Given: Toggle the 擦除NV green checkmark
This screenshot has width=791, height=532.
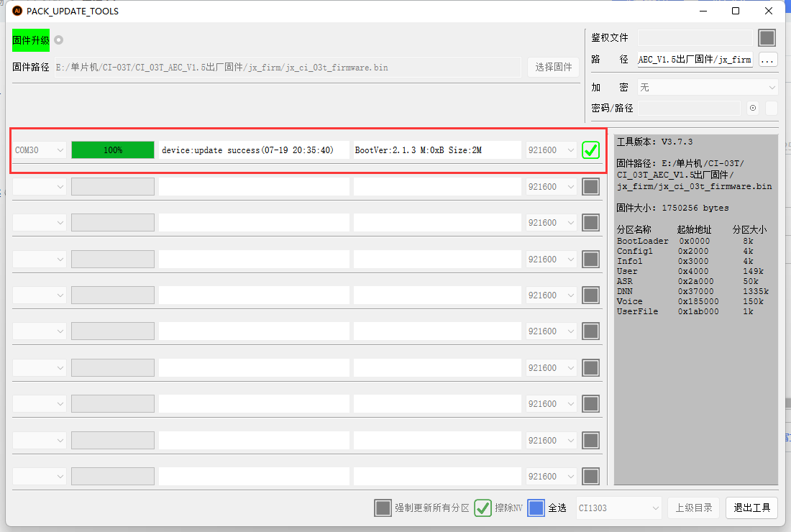Looking at the screenshot, I should tap(483, 508).
